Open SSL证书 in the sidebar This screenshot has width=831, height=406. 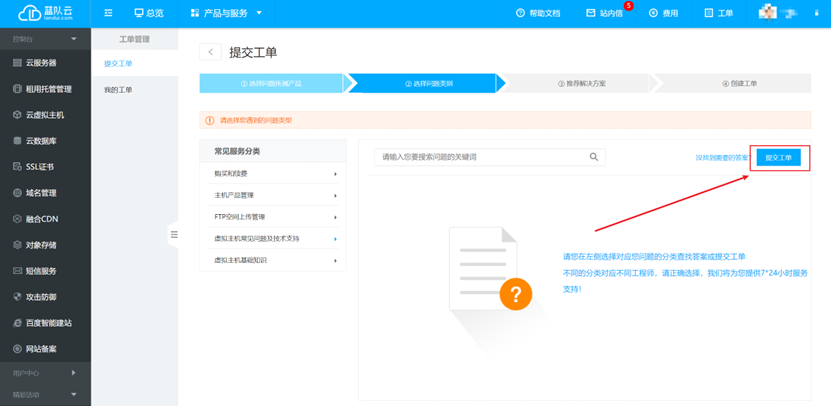pyautogui.click(x=39, y=167)
